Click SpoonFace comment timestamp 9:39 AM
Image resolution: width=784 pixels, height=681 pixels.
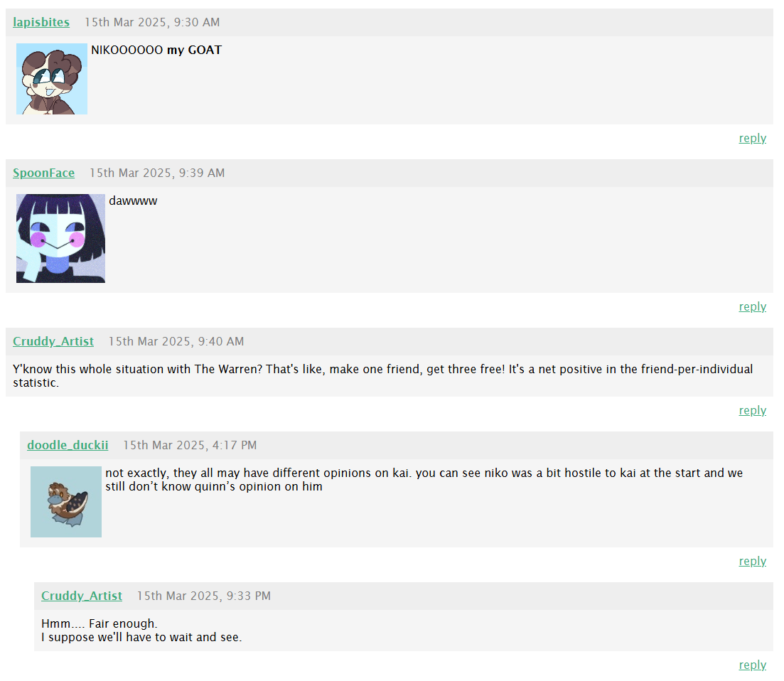pyautogui.click(x=157, y=173)
